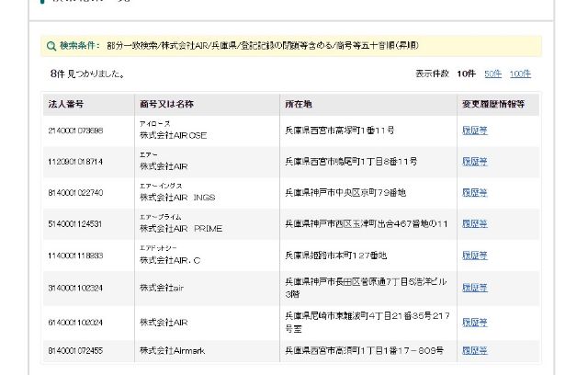Click company name 株式会社AIR.C
The width and height of the screenshot is (588, 375).
click(x=170, y=261)
